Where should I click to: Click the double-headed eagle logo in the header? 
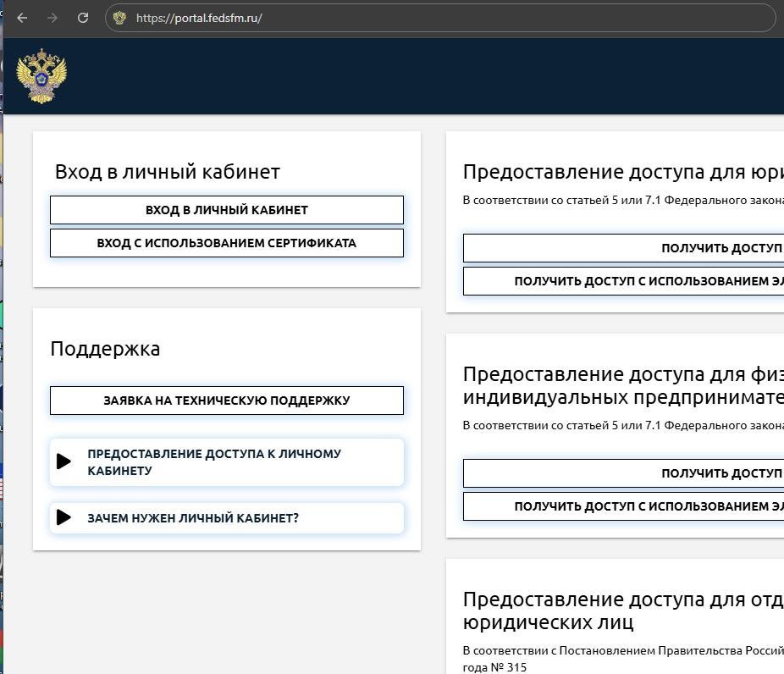click(41, 76)
